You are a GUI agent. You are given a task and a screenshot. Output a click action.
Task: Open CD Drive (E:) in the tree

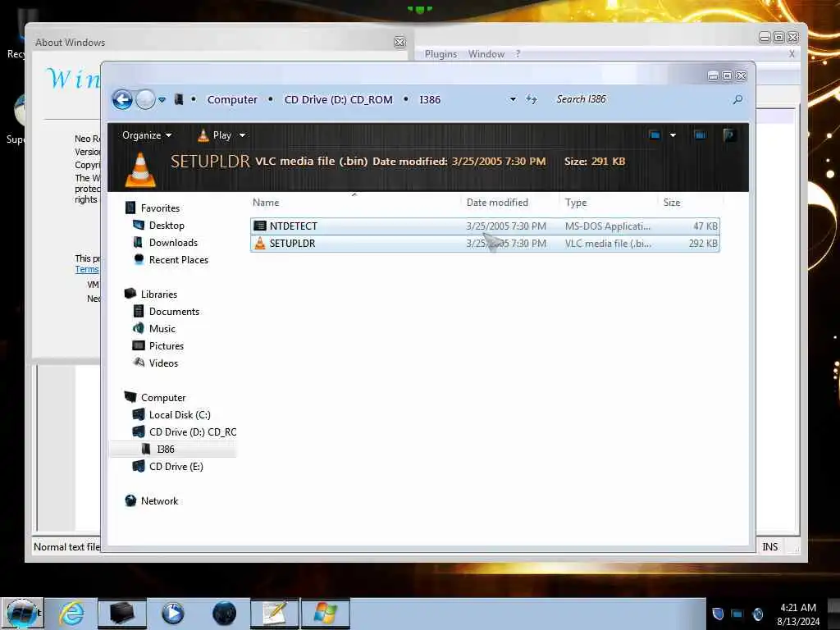176,466
